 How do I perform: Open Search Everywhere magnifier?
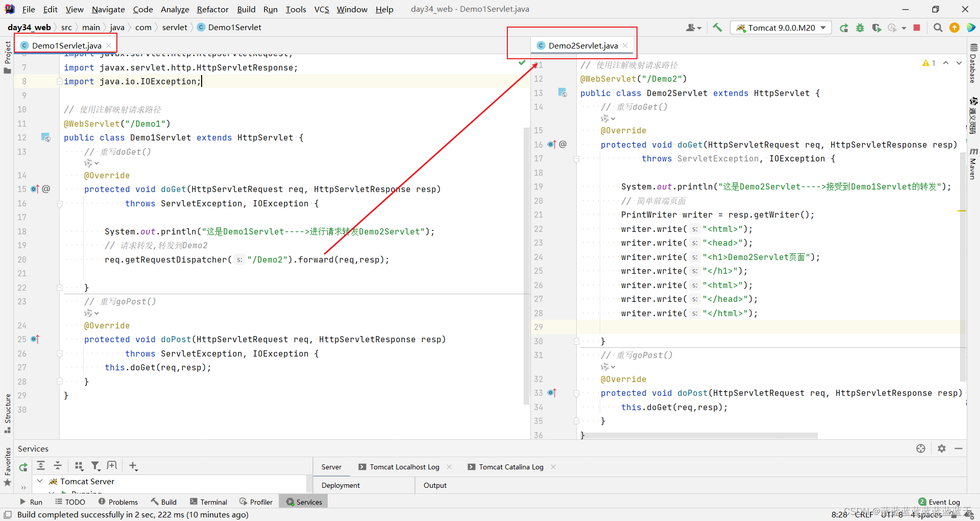click(x=938, y=28)
